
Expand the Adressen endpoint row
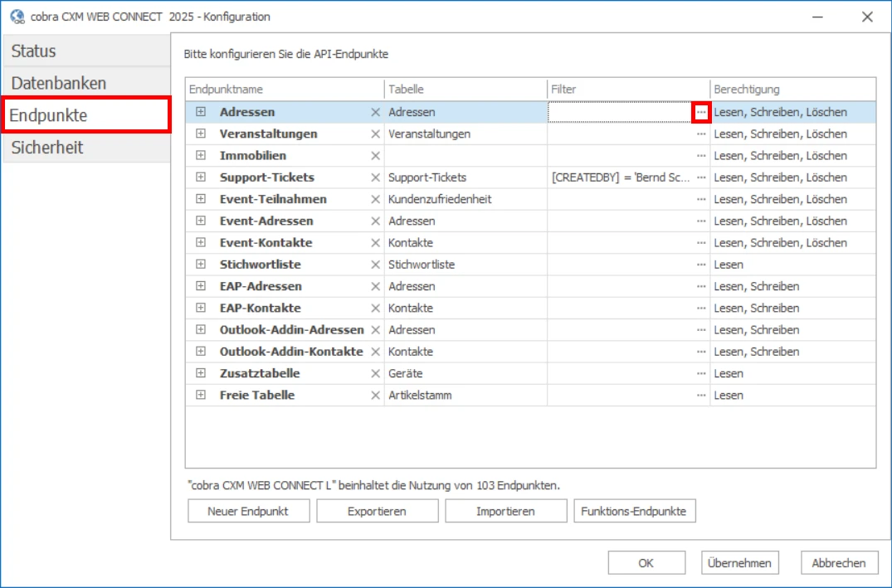tap(201, 112)
